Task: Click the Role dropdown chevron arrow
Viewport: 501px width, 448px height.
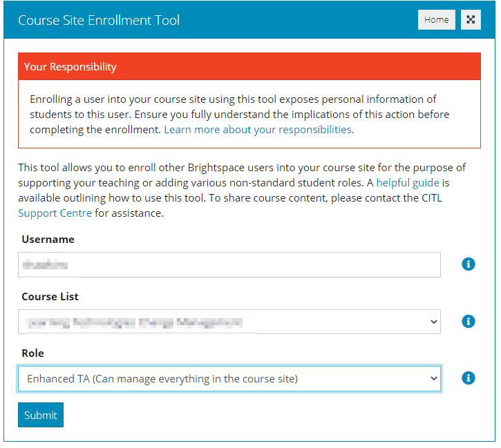Action: 433,378
